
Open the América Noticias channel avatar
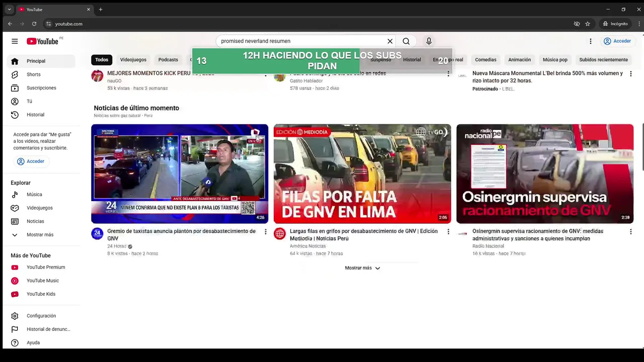tap(280, 234)
